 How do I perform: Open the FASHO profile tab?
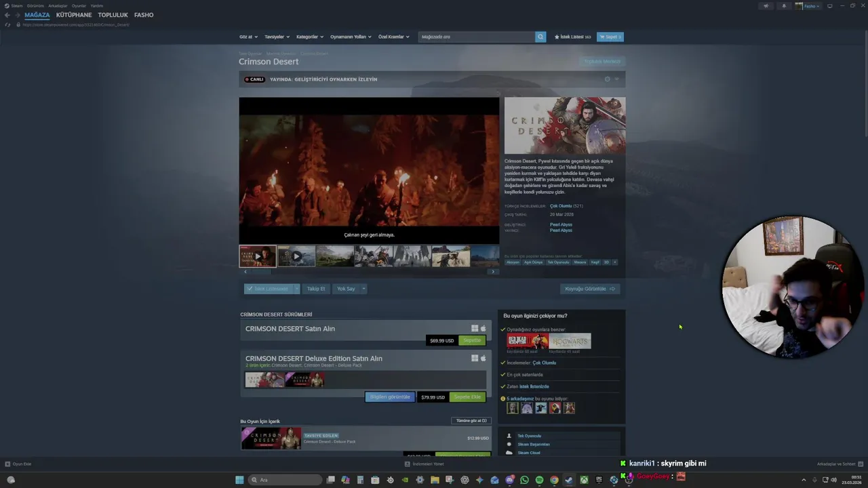[144, 15]
